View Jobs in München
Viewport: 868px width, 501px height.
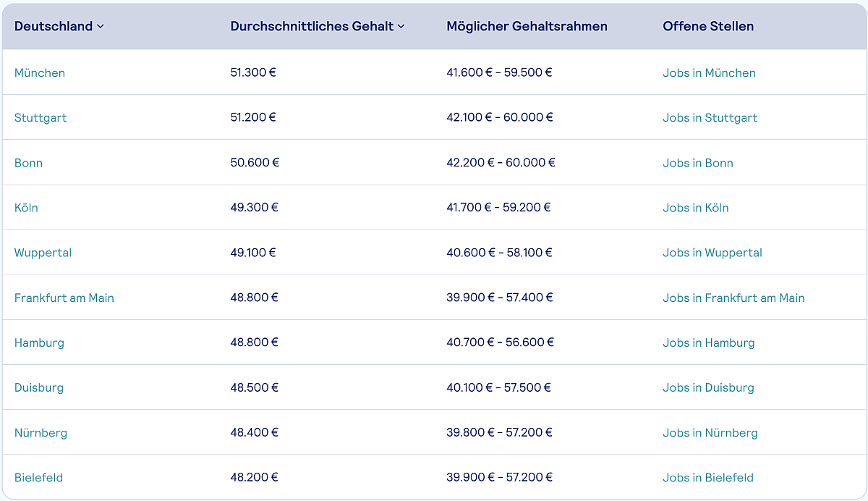tap(709, 72)
